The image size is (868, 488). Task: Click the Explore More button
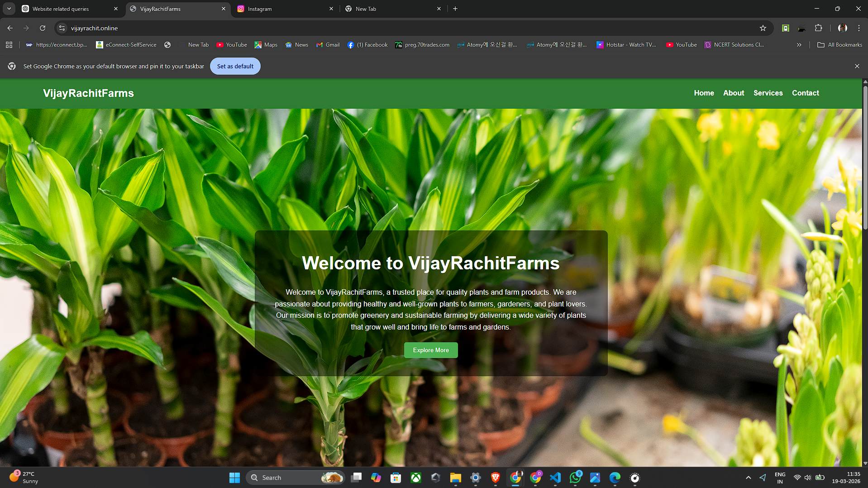pos(430,350)
